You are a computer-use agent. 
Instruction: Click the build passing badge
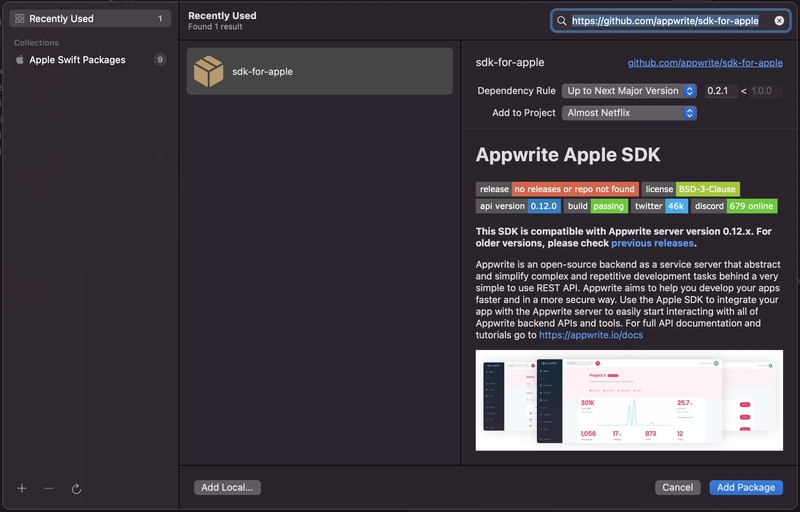click(596, 206)
